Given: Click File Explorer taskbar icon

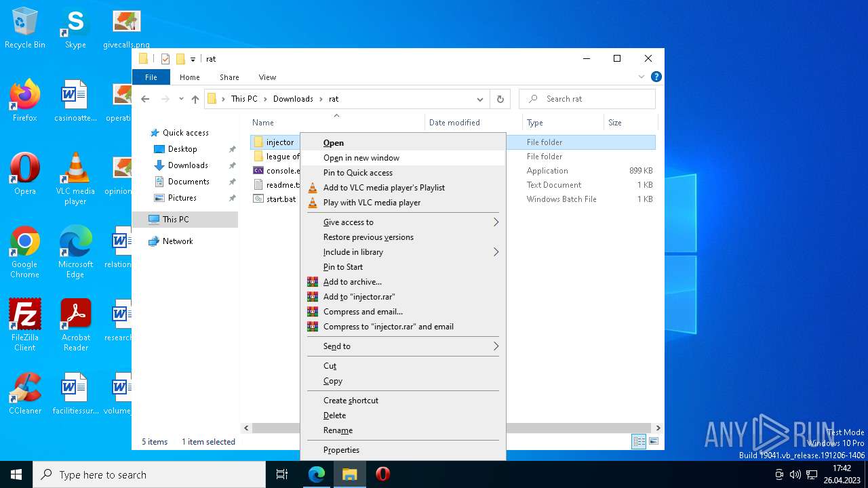Looking at the screenshot, I should point(350,474).
